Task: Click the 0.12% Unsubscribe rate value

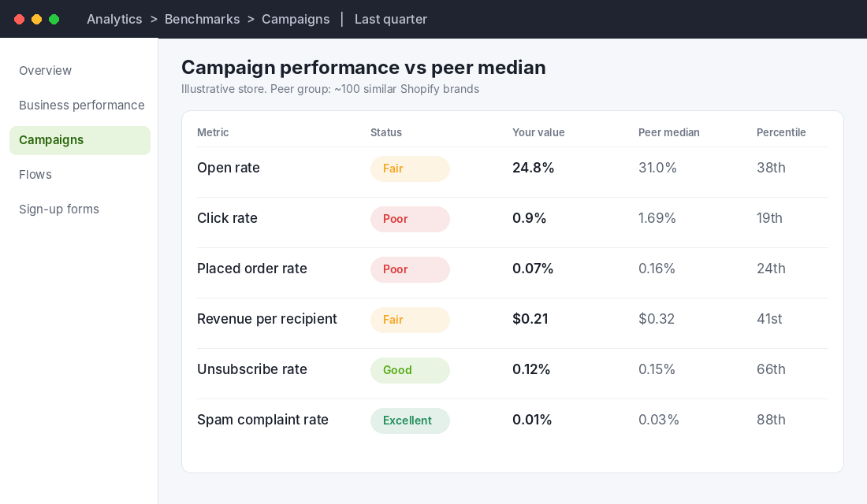Action: coord(531,369)
